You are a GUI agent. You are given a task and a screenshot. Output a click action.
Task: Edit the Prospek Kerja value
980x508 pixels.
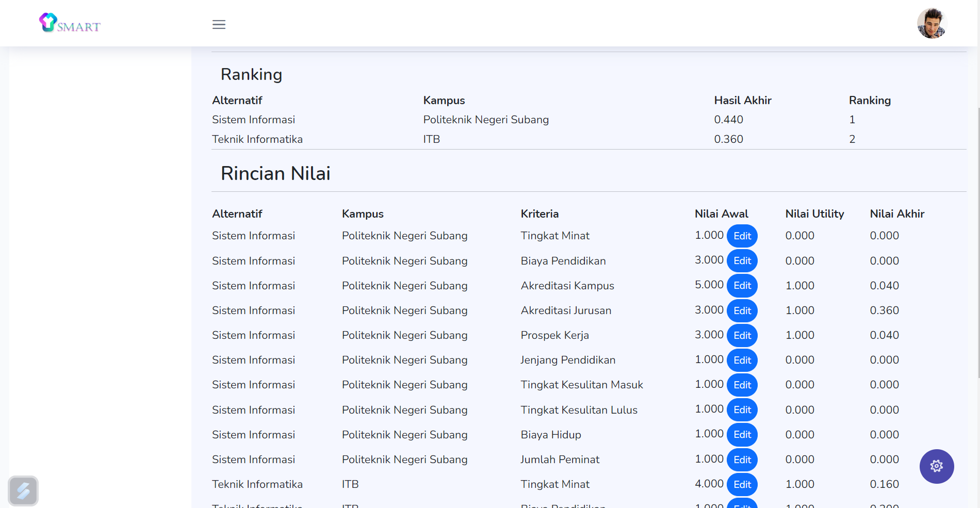tap(742, 336)
